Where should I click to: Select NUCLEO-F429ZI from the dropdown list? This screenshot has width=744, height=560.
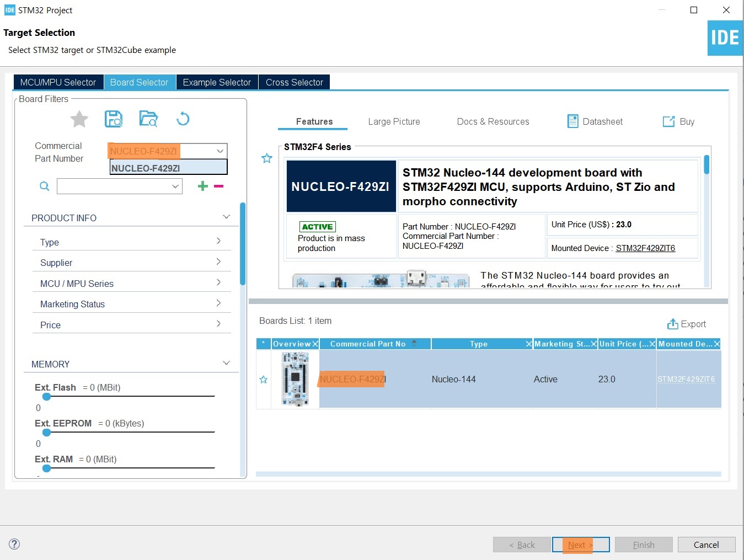[x=168, y=168]
